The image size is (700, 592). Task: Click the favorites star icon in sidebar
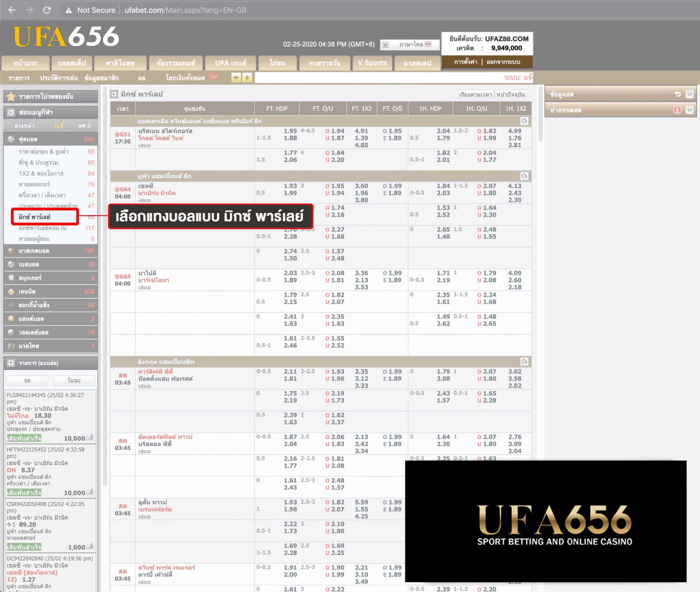(x=11, y=97)
